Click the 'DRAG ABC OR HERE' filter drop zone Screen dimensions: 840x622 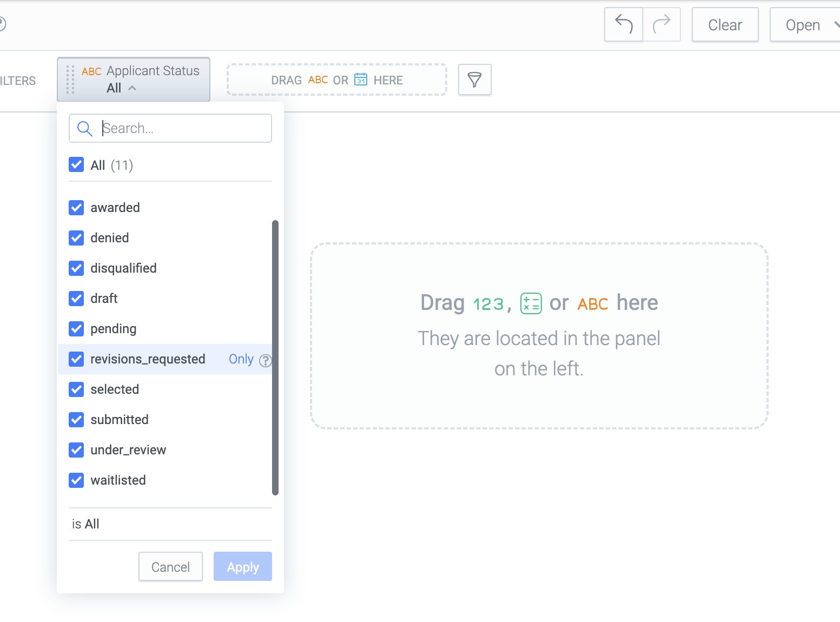coord(337,80)
